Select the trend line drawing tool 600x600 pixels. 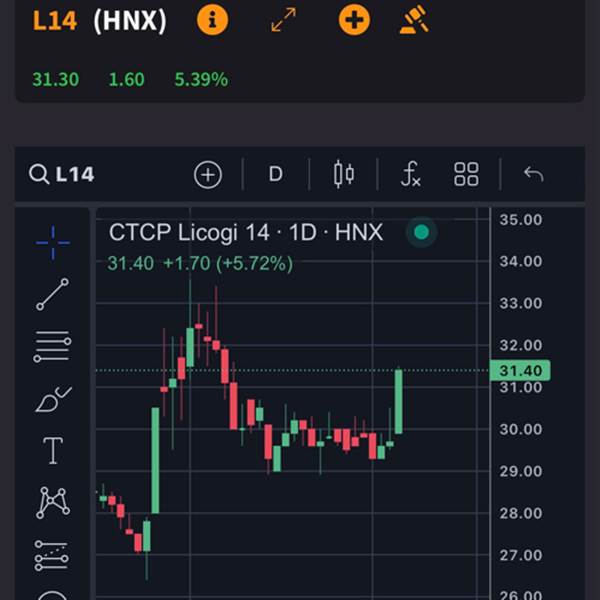52,294
